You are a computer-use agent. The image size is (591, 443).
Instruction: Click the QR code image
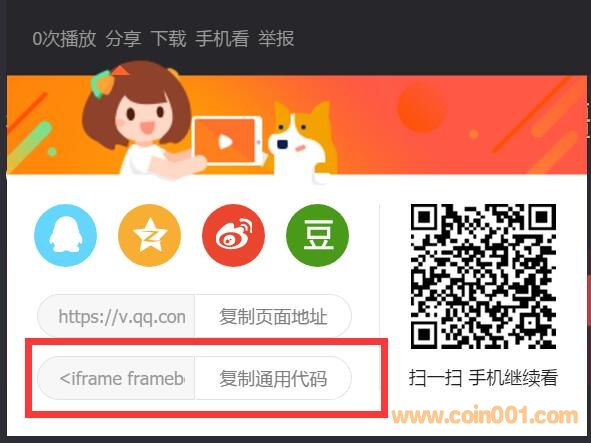coord(483,276)
